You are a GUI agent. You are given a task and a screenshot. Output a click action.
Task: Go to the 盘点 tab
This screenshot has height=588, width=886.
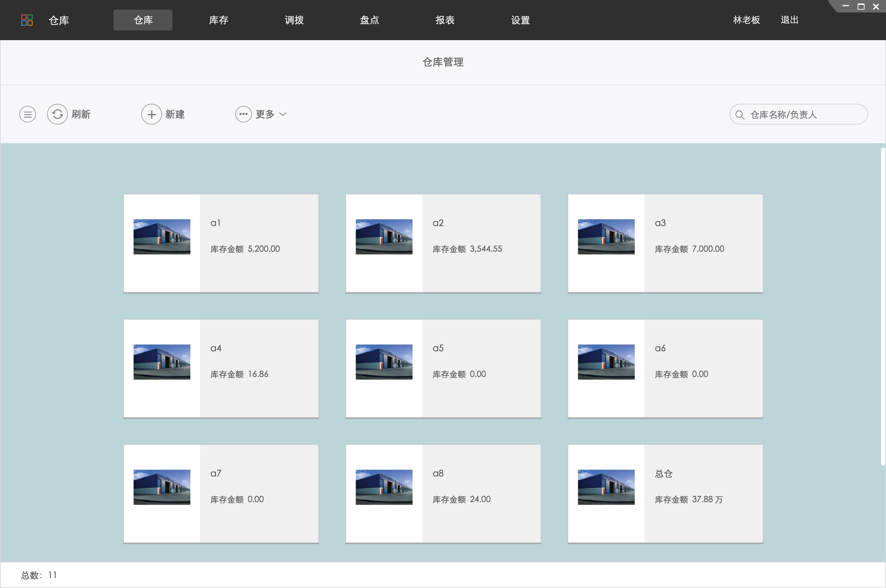pos(369,20)
